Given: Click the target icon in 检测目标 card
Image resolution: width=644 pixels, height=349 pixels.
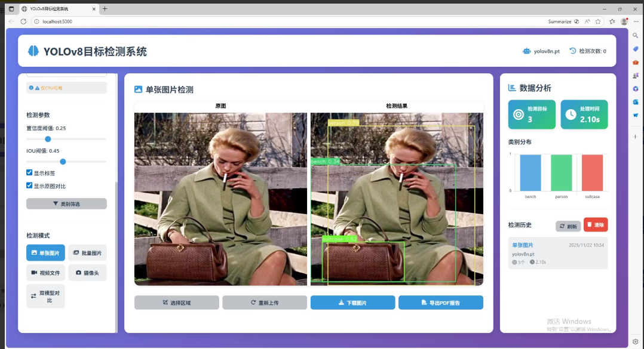Looking at the screenshot, I should tap(519, 115).
